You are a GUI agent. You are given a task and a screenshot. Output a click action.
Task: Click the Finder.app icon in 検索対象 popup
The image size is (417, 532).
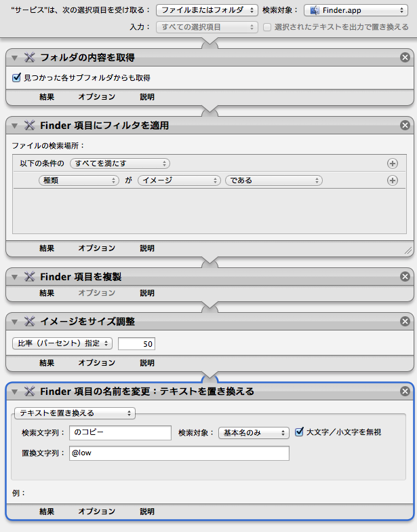tap(315, 10)
